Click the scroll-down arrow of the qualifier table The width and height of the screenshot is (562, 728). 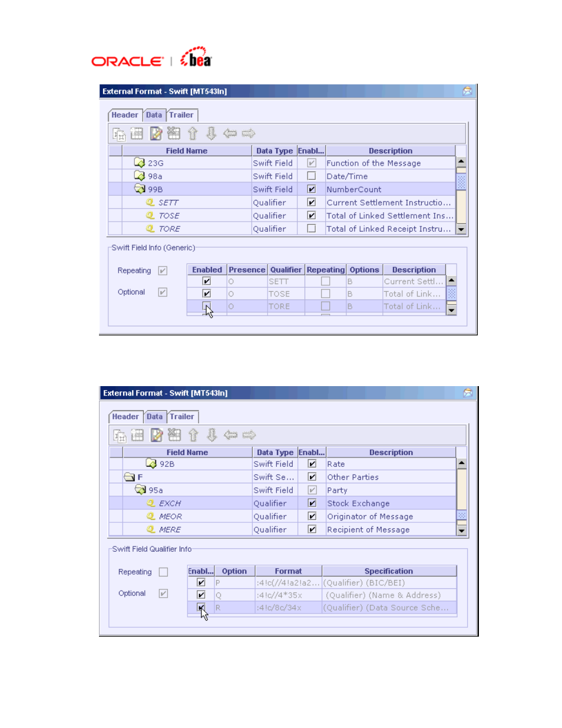(x=452, y=309)
